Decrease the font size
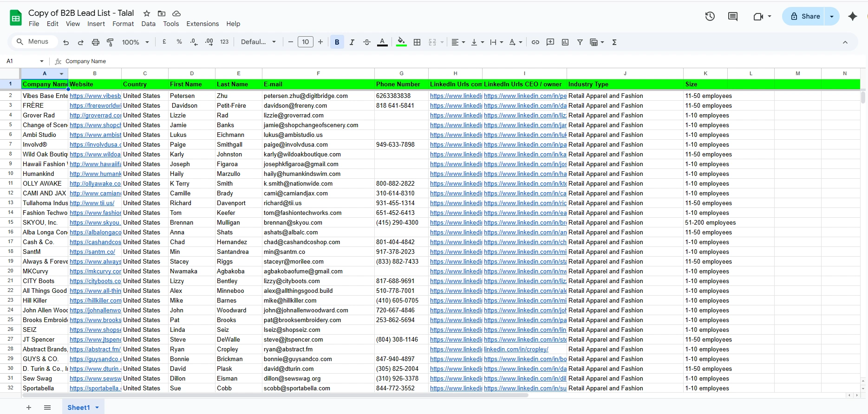 pos(291,42)
